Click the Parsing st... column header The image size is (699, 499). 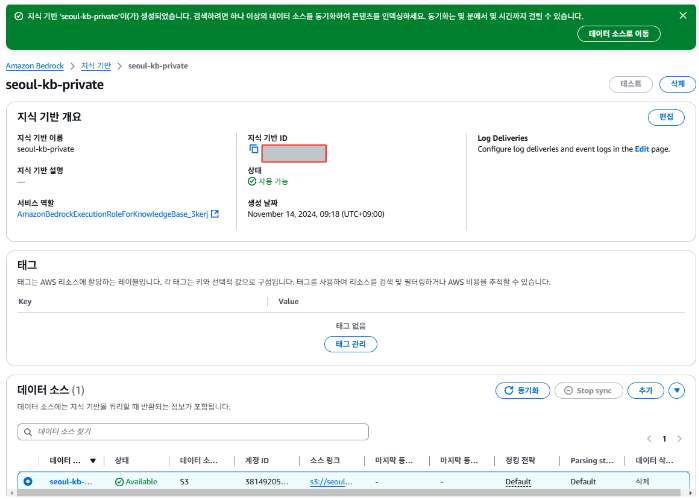[592, 460]
